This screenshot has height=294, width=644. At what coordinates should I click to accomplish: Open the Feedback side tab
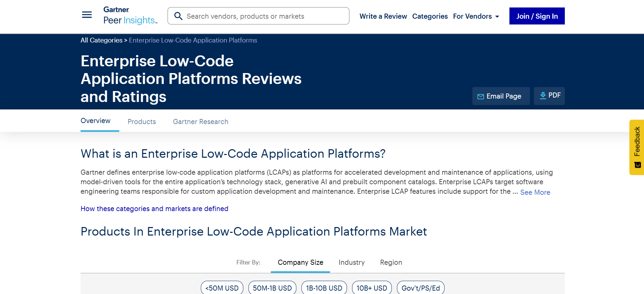click(x=637, y=147)
